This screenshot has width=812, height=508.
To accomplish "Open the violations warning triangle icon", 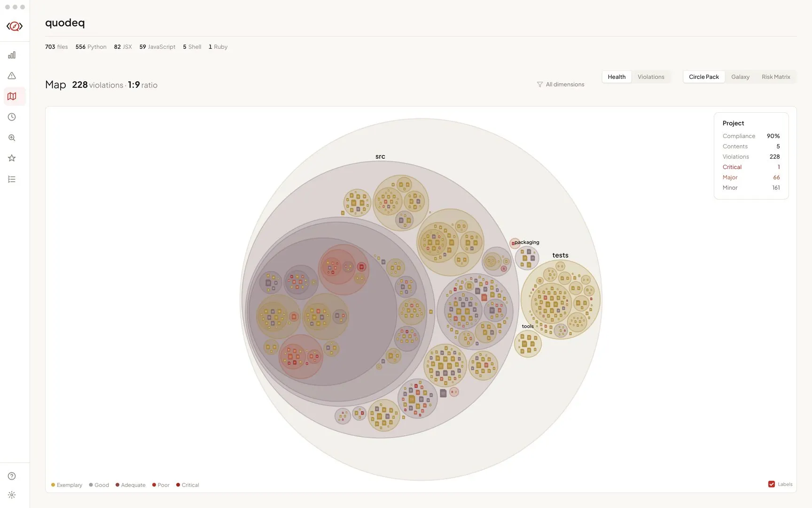I will pyautogui.click(x=12, y=76).
